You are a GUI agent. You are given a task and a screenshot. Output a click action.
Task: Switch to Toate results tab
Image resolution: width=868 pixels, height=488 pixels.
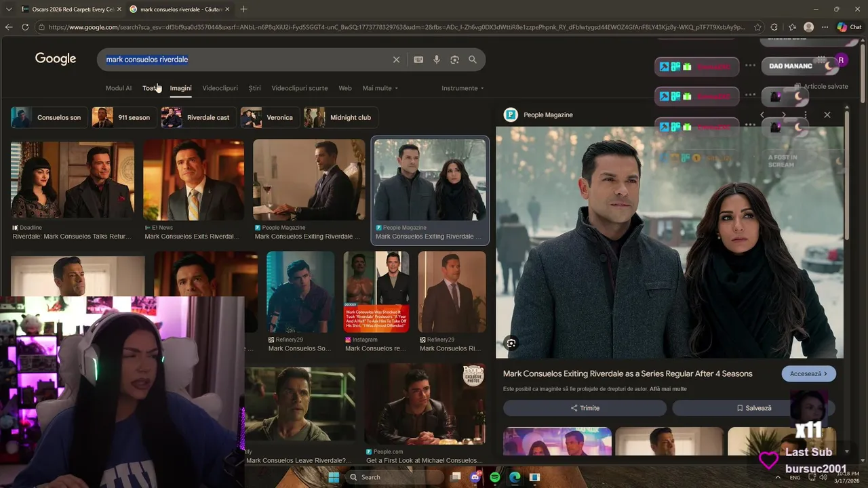[151, 88]
